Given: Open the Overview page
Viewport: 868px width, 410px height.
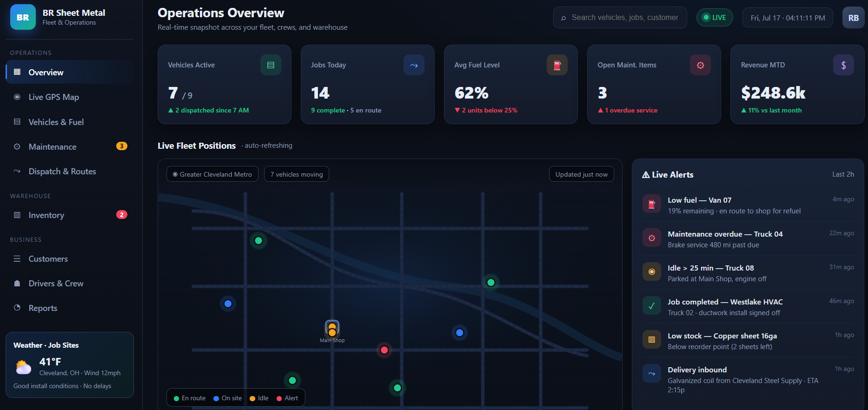Looking at the screenshot, I should (70, 72).
